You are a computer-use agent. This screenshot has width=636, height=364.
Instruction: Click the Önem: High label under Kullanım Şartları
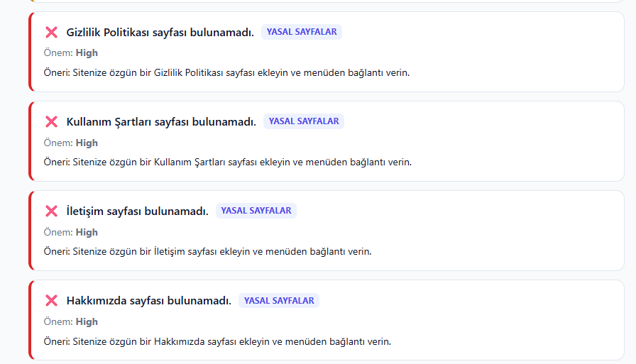(x=70, y=143)
